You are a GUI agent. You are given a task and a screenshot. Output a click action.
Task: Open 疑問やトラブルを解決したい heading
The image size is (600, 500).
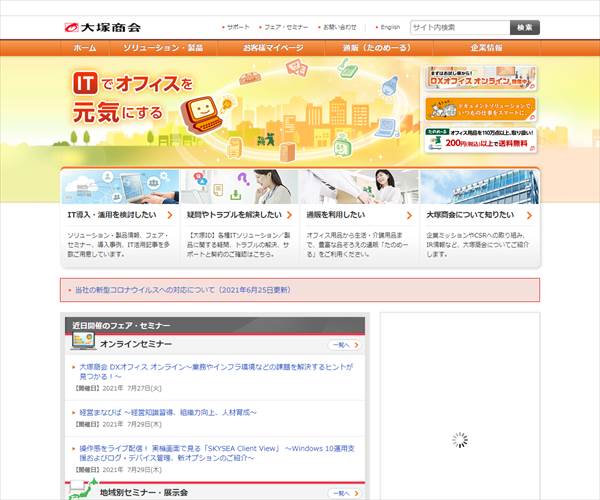click(234, 215)
